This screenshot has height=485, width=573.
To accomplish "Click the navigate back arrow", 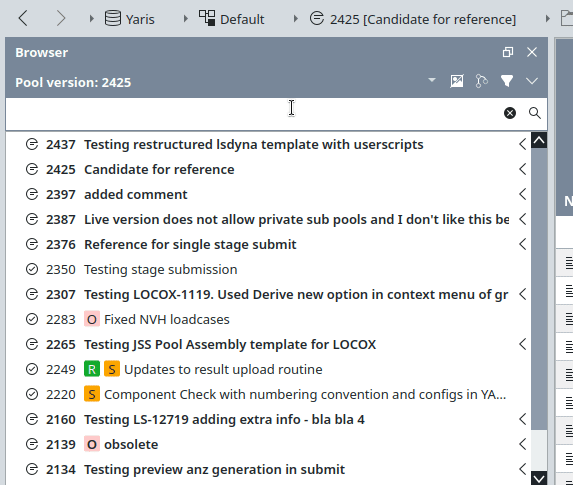I will click(23, 18).
